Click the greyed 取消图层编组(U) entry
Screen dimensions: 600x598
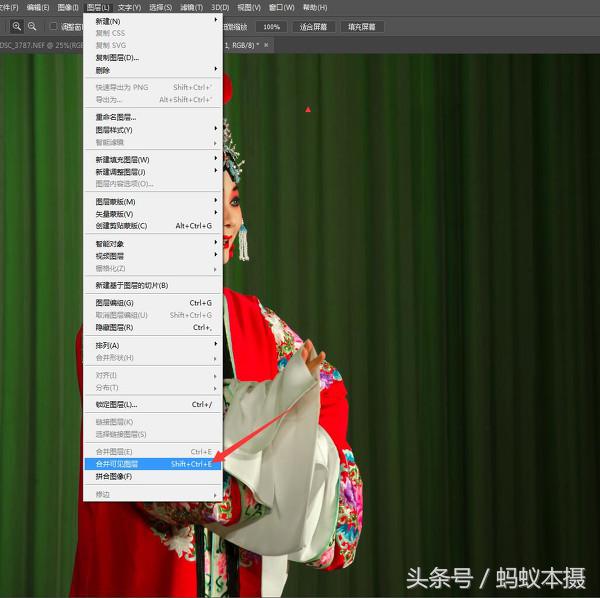pyautogui.click(x=153, y=315)
